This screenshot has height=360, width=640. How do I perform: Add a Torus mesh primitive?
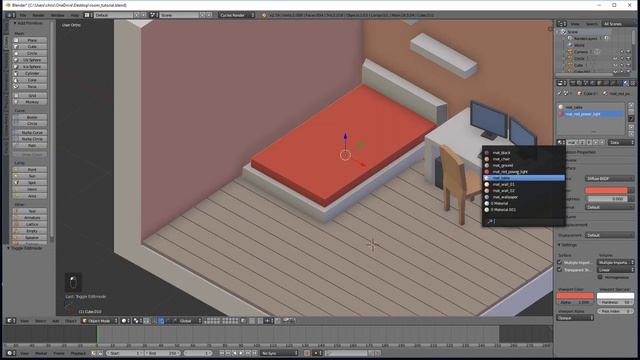click(30, 87)
